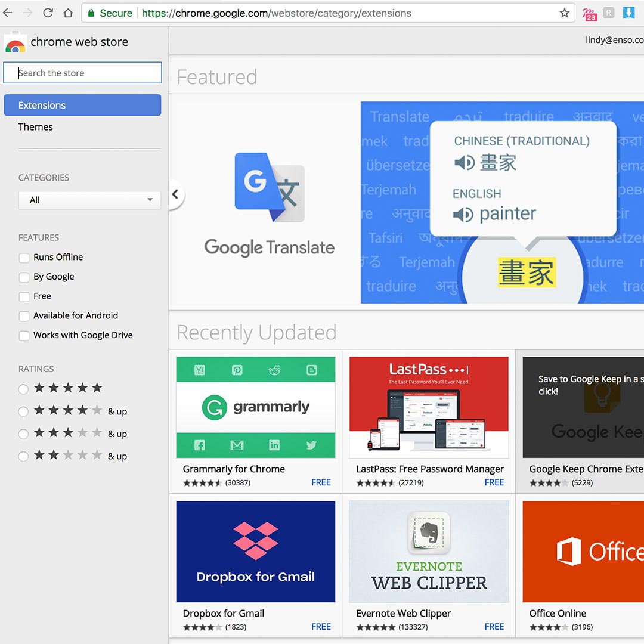Open the LastPass promotional thumbnail
644x644 pixels.
tap(429, 407)
